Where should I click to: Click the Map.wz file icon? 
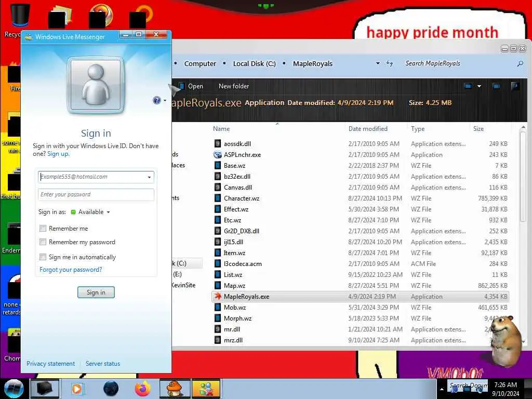218,286
